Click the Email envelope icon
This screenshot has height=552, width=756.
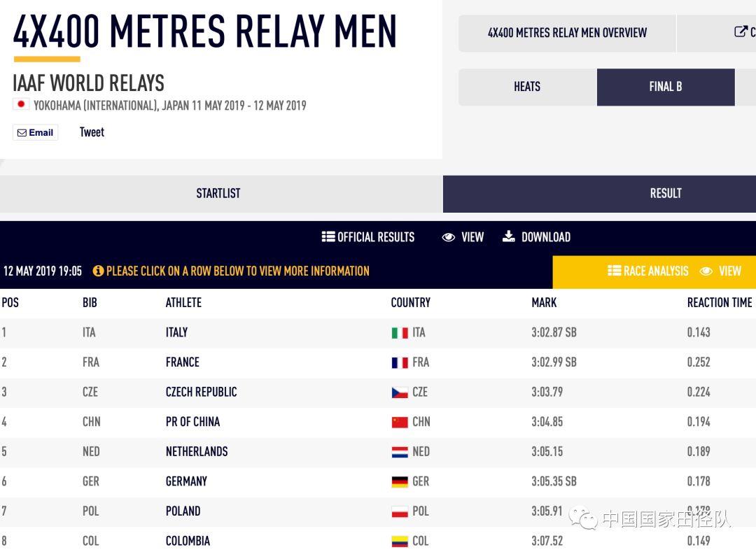point(22,133)
